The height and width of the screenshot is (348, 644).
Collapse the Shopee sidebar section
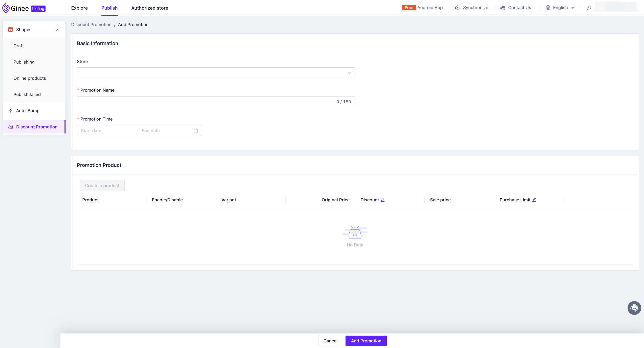[58, 30]
